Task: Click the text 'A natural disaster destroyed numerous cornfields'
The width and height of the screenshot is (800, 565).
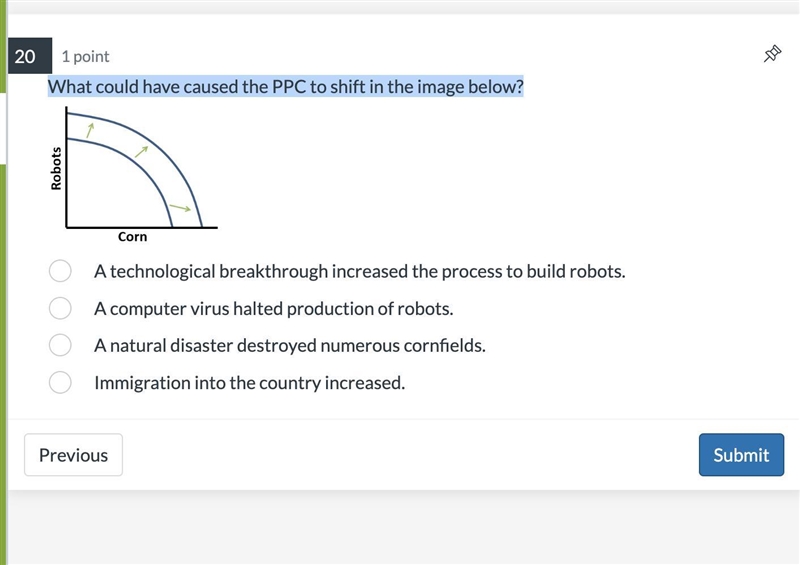Action: click(x=290, y=346)
